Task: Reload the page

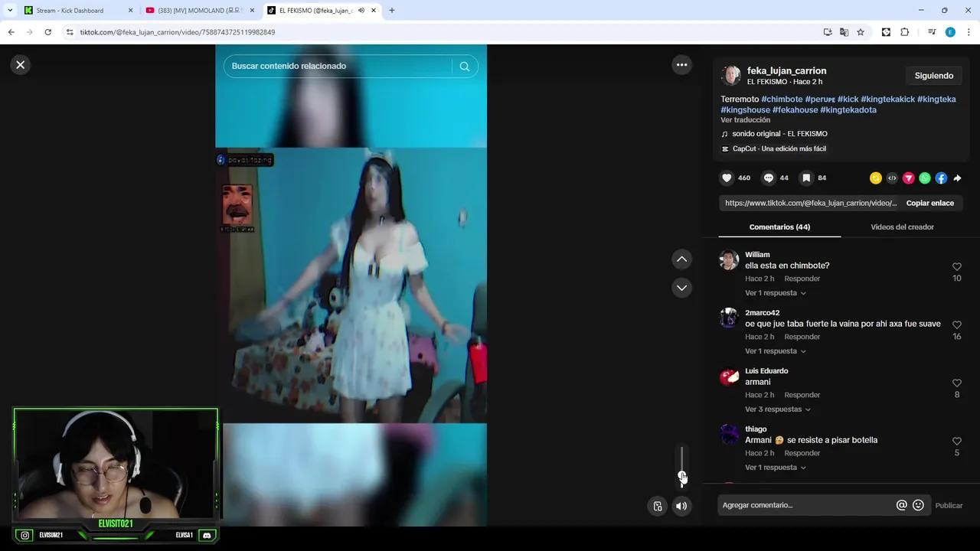Action: pyautogui.click(x=47, y=32)
